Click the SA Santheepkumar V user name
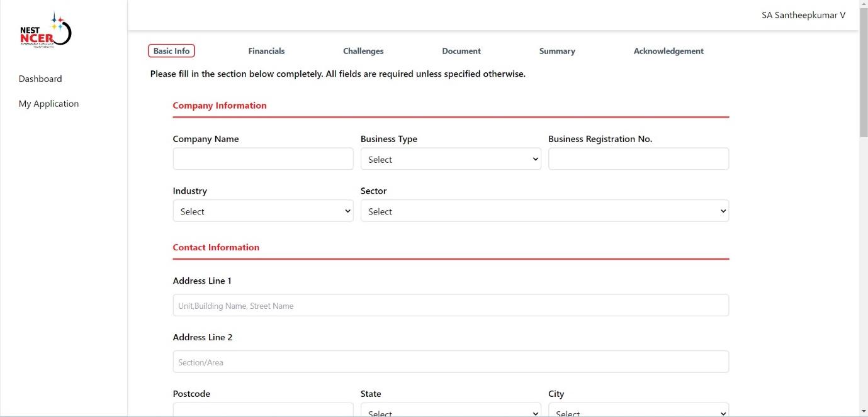Viewport: 868px width, 417px height. (803, 15)
